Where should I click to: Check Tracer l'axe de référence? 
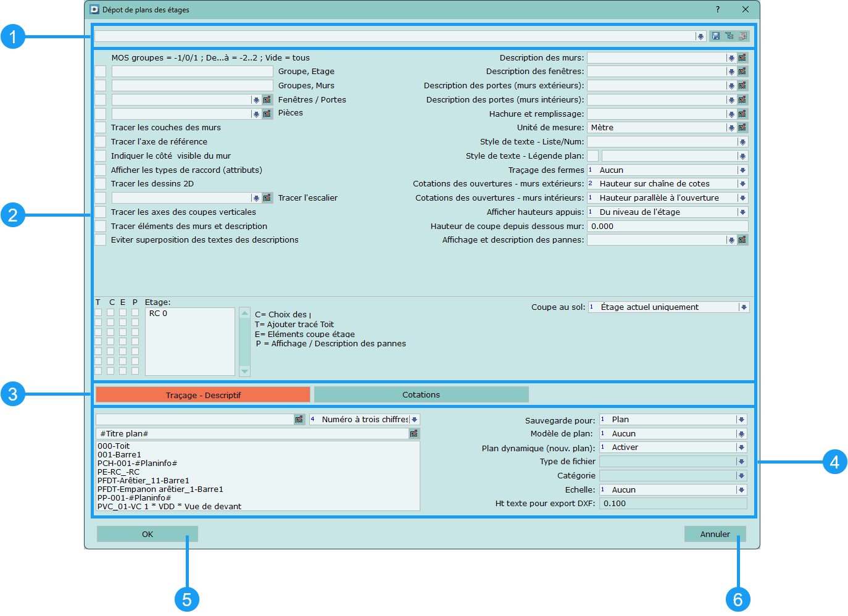[x=101, y=142]
